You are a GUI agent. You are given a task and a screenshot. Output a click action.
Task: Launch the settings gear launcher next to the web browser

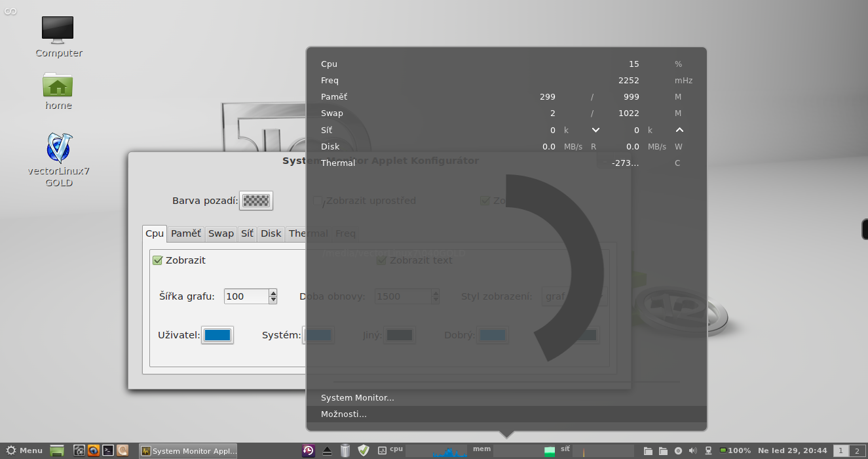click(x=79, y=450)
